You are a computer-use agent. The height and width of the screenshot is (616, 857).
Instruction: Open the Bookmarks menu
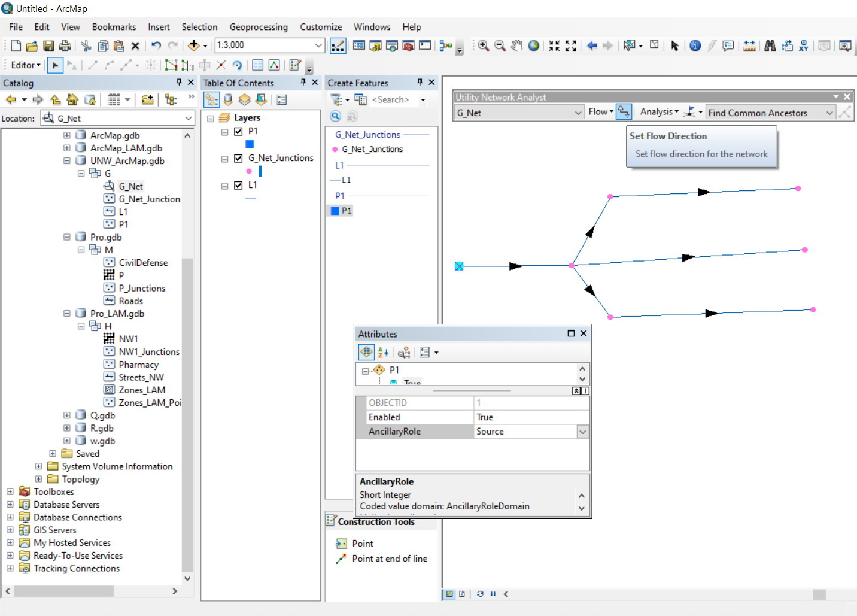tap(114, 27)
